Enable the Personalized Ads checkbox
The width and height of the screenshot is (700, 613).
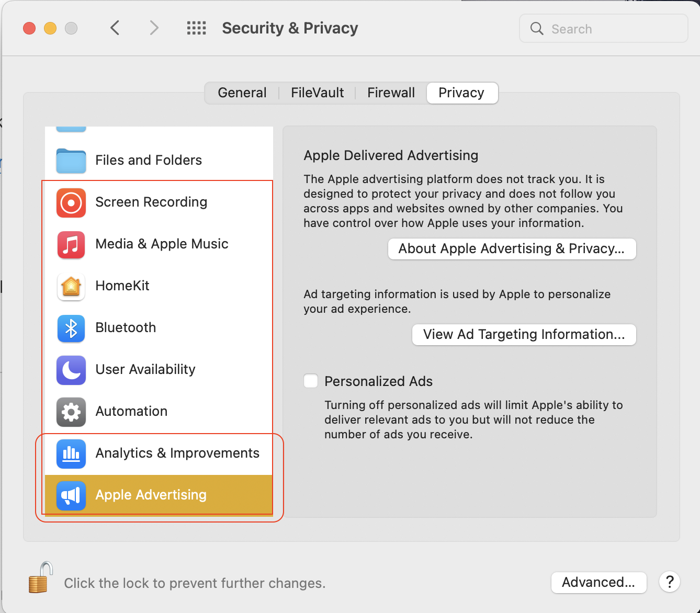point(311,381)
